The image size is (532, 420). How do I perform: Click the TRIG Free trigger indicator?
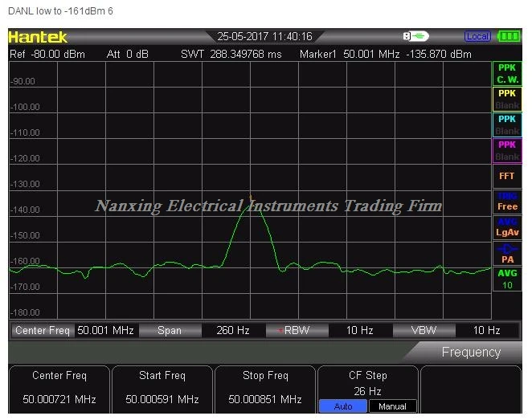507,202
